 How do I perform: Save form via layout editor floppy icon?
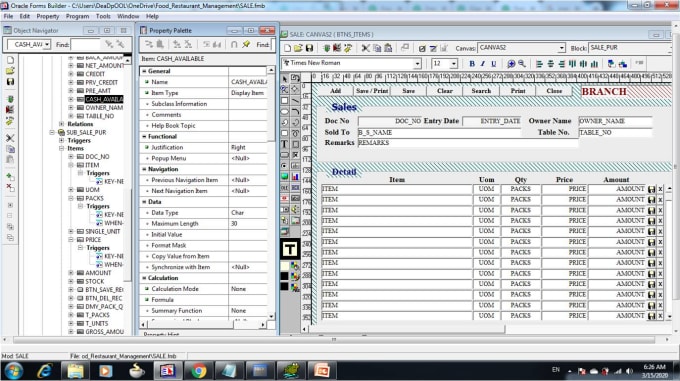pyautogui.click(x=309, y=48)
